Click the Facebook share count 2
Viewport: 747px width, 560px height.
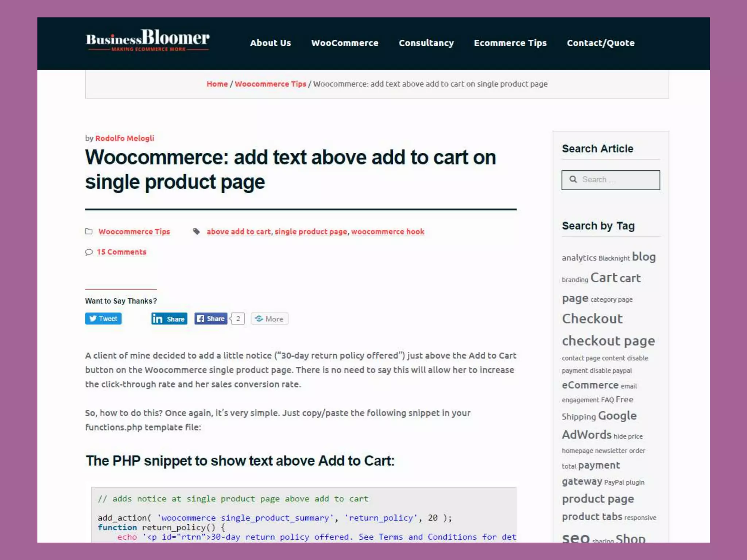point(238,319)
